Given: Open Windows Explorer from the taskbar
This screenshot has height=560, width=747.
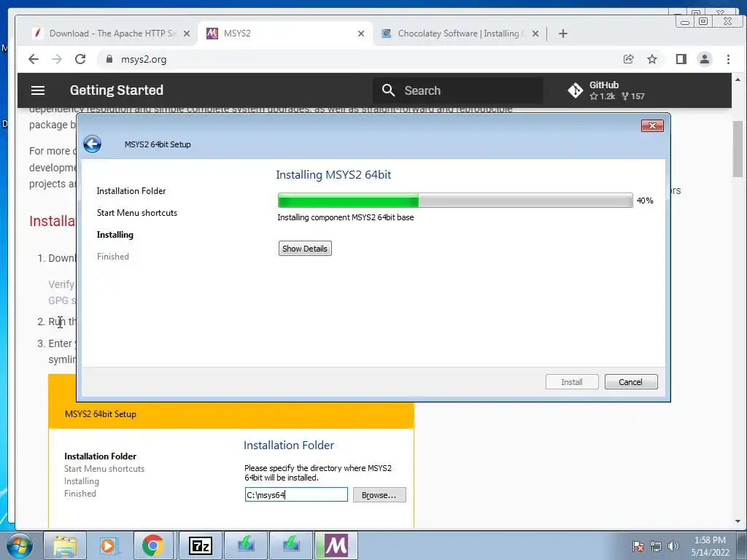Looking at the screenshot, I should [65, 545].
